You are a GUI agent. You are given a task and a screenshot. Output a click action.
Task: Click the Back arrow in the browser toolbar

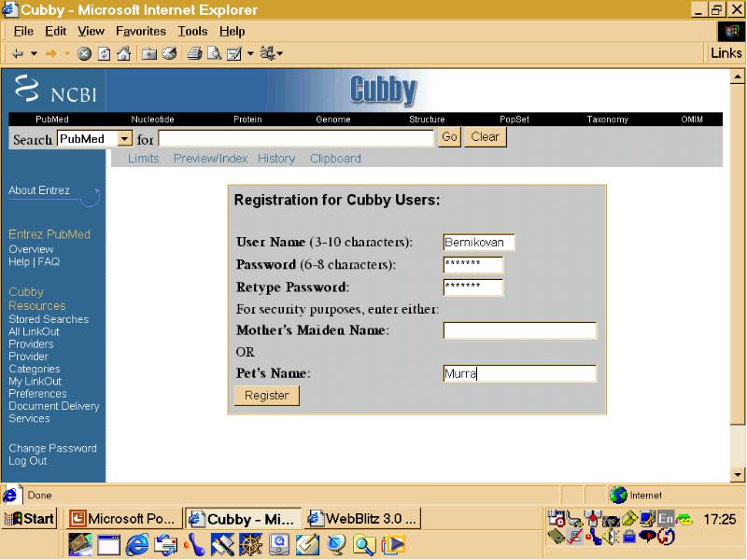pos(18,54)
